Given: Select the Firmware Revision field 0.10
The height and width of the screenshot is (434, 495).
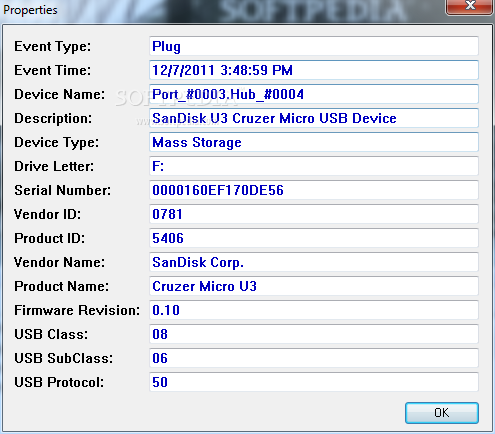Looking at the screenshot, I should [x=314, y=310].
